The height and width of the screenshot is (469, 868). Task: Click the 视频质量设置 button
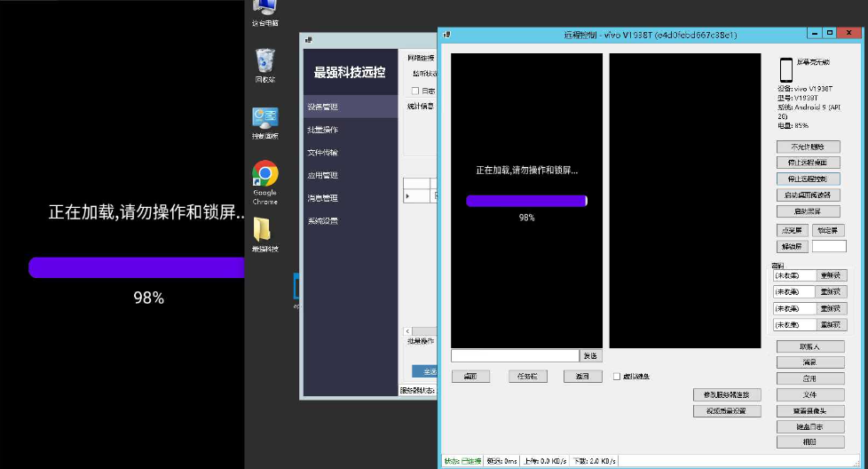pyautogui.click(x=727, y=411)
